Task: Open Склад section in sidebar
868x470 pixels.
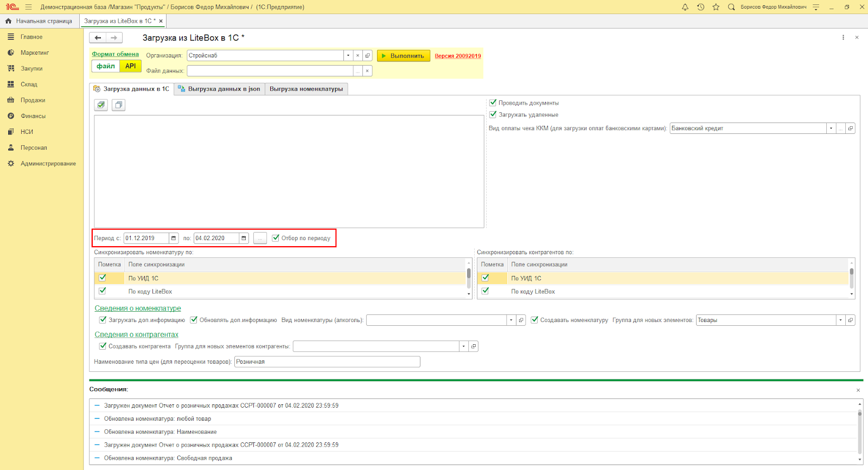Action: 29,85
